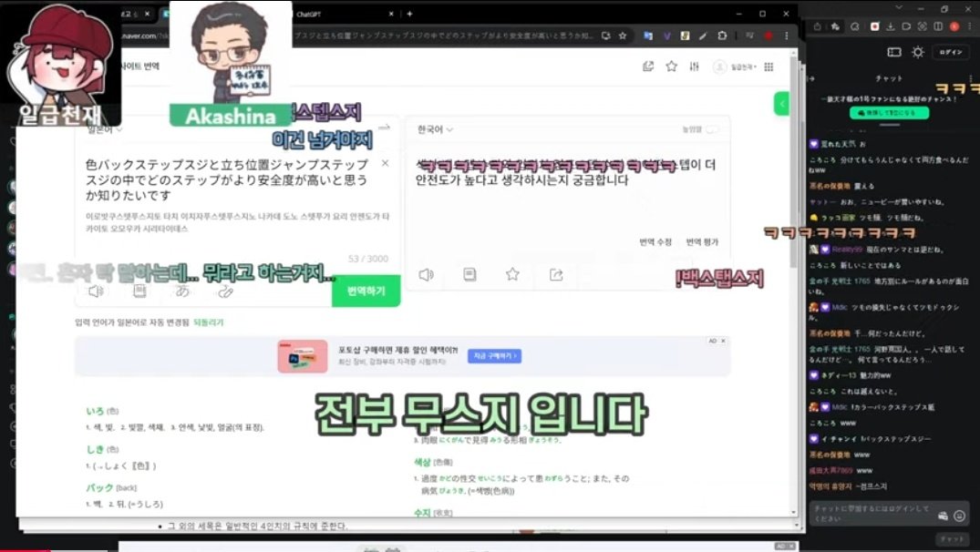
Task: Expand the user name dropdown in Papago header
Action: tap(744, 66)
